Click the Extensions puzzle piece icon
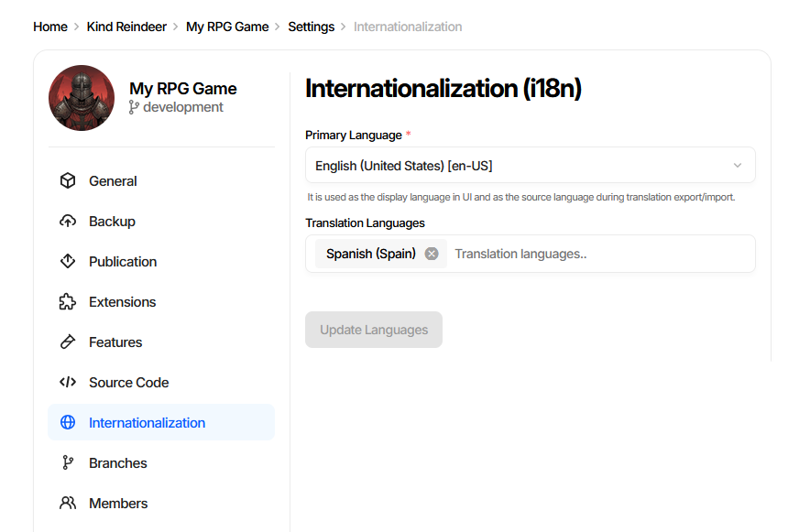This screenshot has height=532, width=810. coord(68,301)
